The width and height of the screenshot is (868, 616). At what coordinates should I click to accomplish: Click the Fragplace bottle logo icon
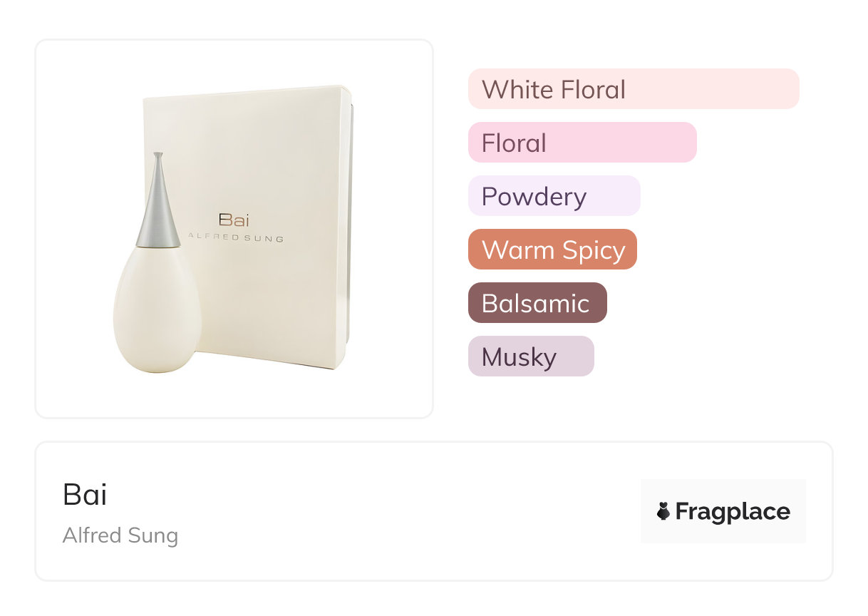(663, 511)
